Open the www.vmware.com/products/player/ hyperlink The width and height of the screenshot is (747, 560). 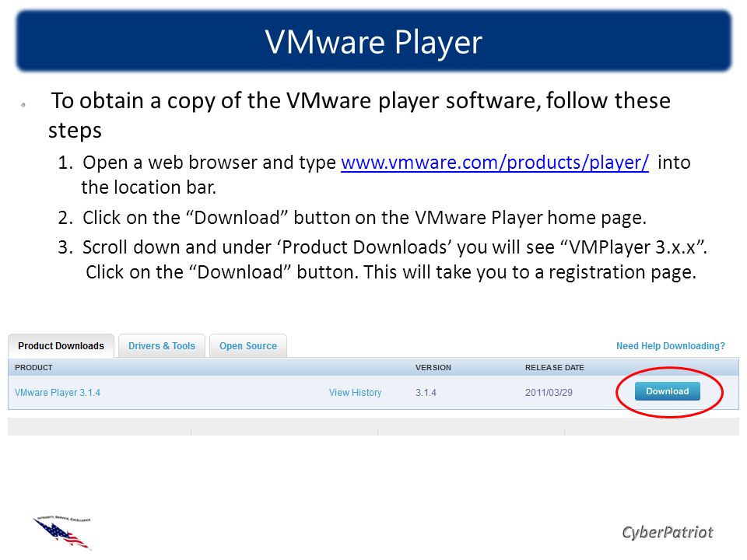(x=495, y=163)
